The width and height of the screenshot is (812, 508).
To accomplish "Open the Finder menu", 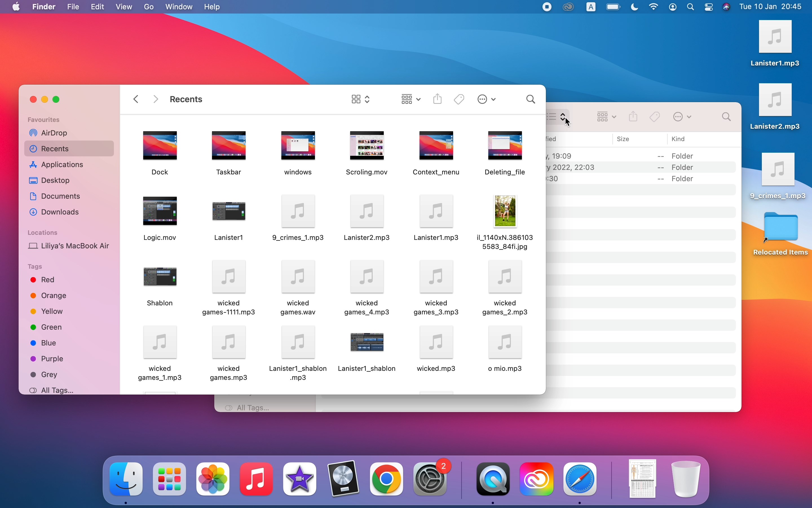I will pyautogui.click(x=44, y=7).
